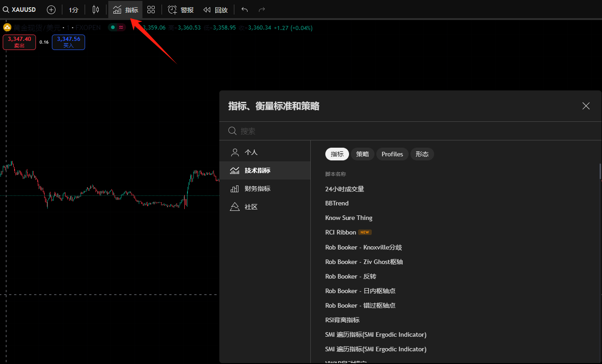Click the 社区 mountain icon
This screenshot has height=364, width=602.
pyautogui.click(x=235, y=207)
